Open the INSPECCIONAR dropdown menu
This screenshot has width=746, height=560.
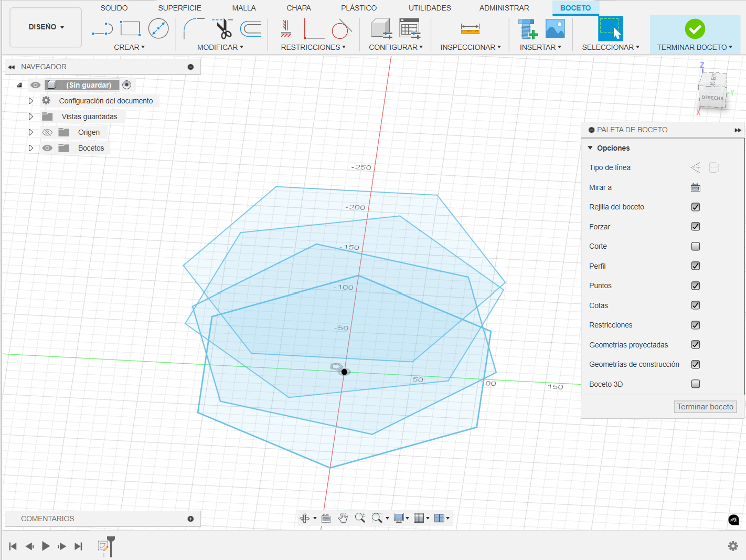[x=471, y=47]
